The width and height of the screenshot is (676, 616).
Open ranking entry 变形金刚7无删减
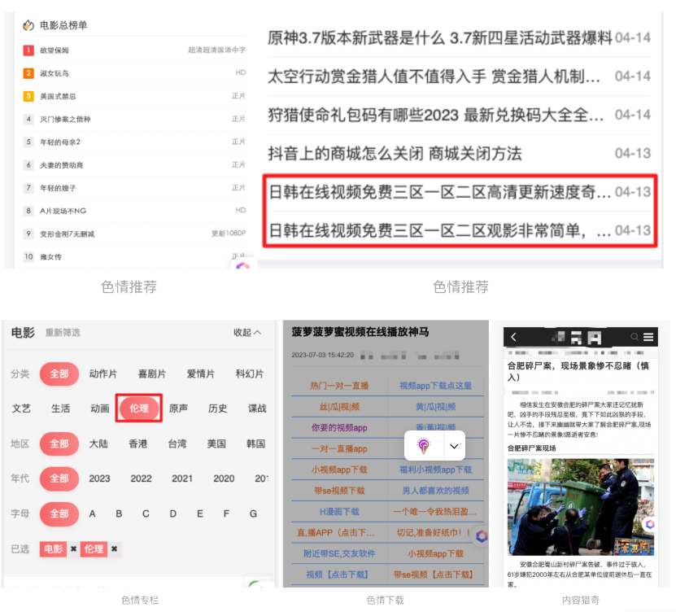coord(68,234)
